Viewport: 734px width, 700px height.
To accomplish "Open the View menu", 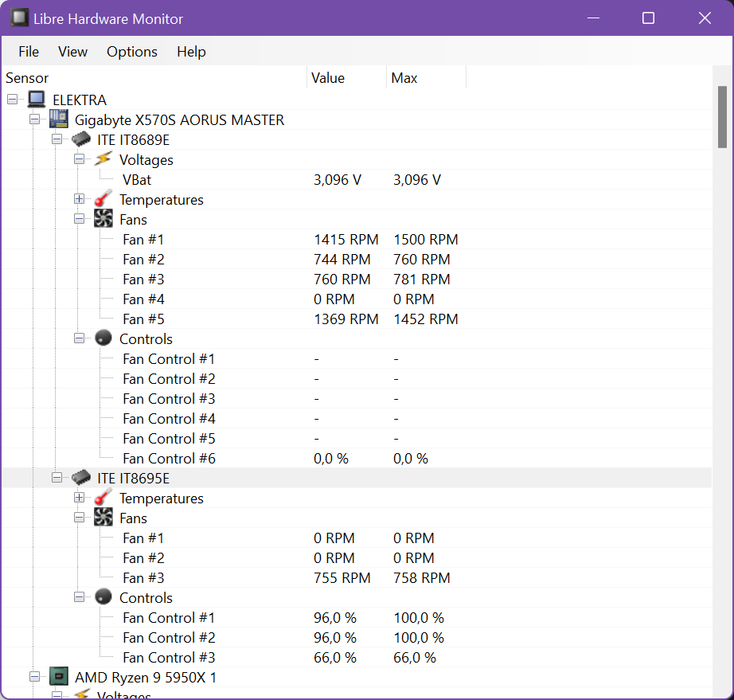I will coord(72,51).
